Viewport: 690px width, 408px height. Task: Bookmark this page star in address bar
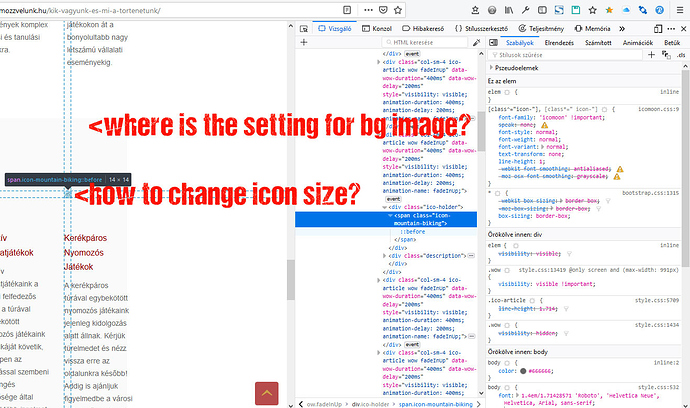click(x=398, y=10)
